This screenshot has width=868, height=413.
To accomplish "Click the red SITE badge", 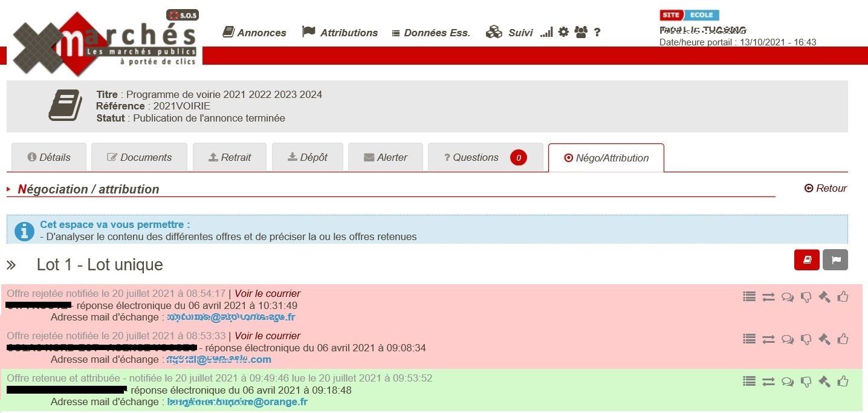I will 671,15.
